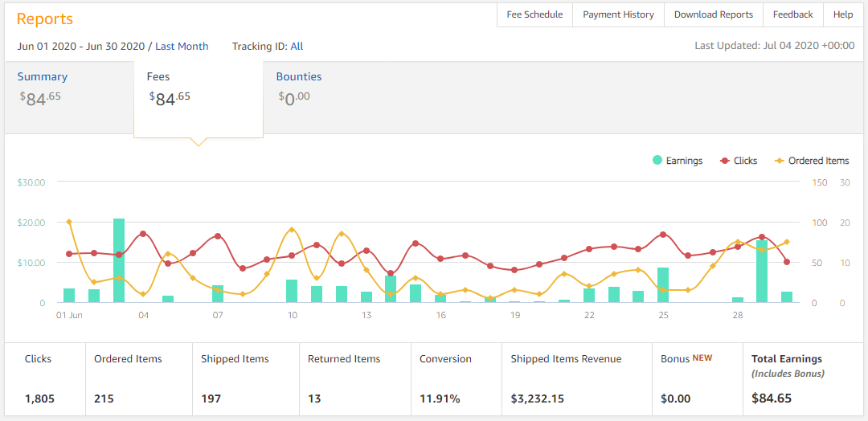Click the Last Updated Jul 04 2020 text
Screen dimensions: 868x421
click(x=775, y=46)
